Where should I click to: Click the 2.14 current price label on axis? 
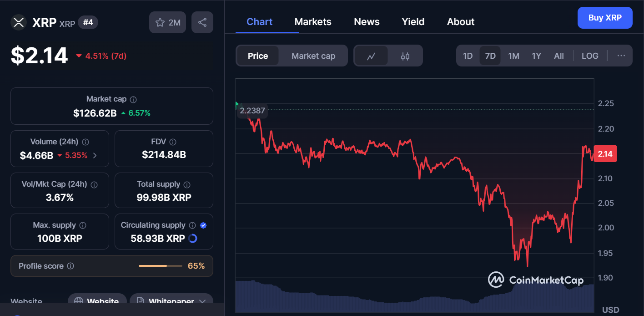(x=605, y=154)
